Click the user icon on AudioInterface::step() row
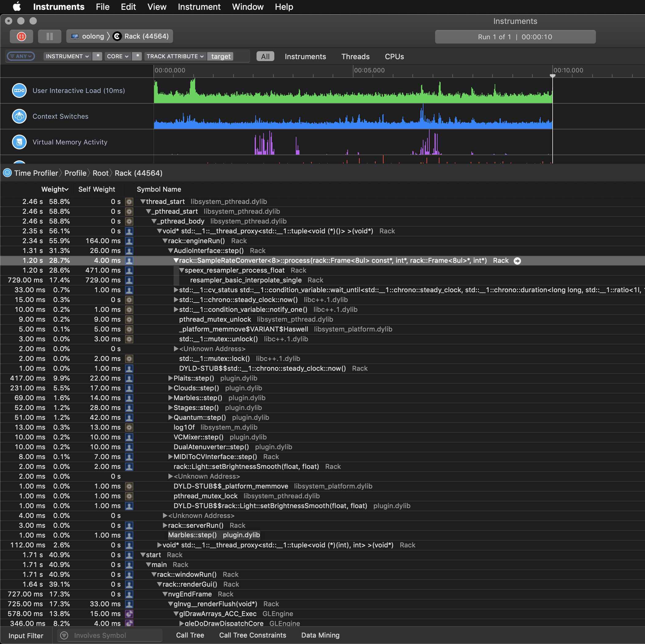This screenshot has width=645, height=644. point(129,251)
